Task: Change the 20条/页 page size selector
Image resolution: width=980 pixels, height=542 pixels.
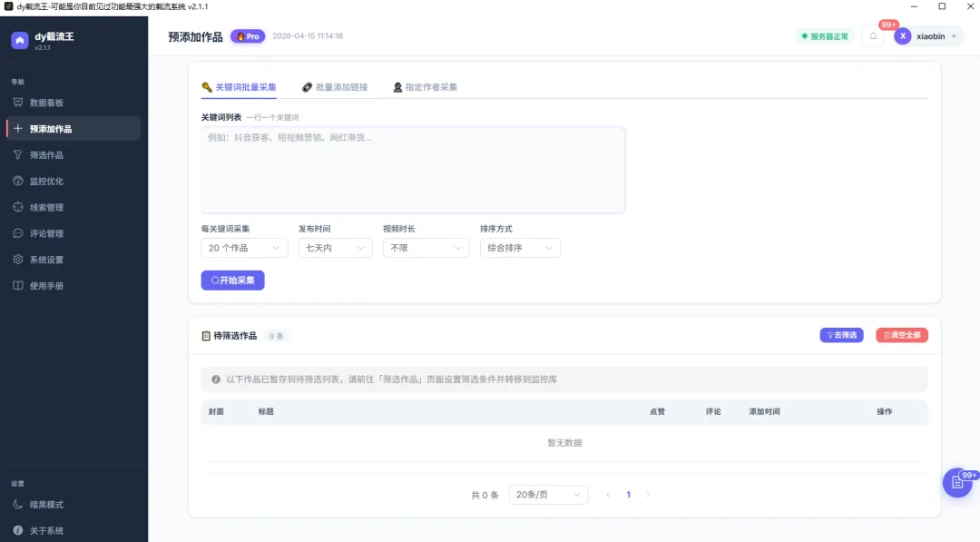Action: (548, 494)
